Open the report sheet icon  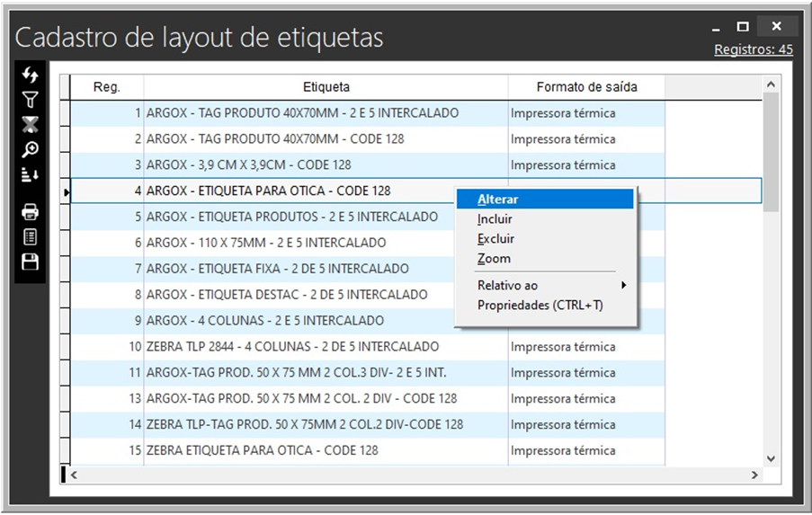tap(30, 237)
